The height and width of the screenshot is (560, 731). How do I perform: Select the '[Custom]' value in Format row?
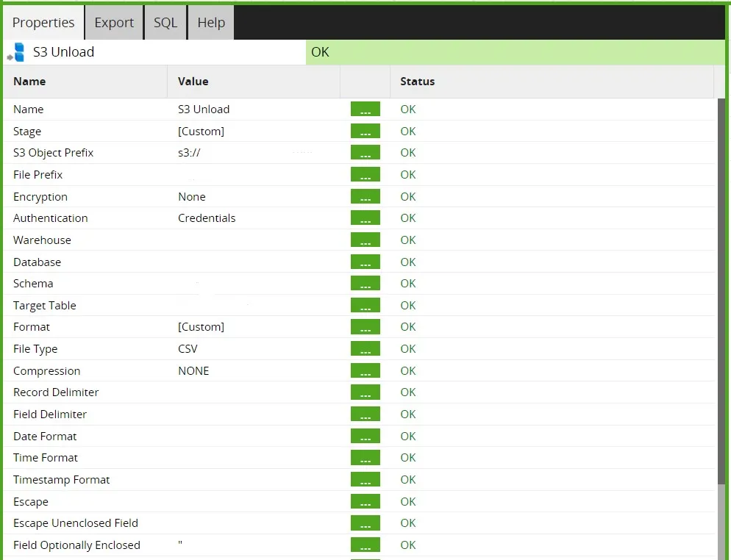[201, 327]
